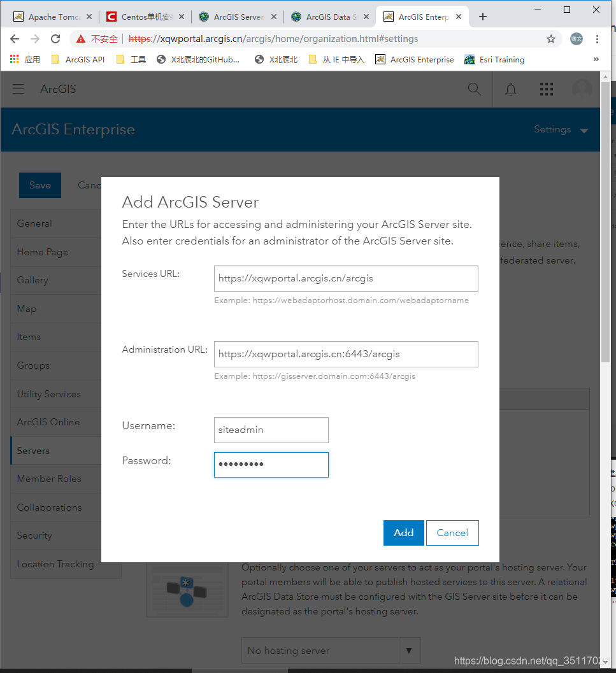Open the ArcGIS API bookmark folder
The height and width of the screenshot is (673, 616).
point(78,59)
